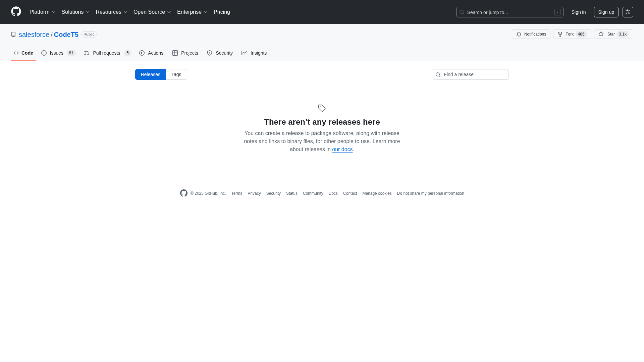Select the Releases toggle button
The height and width of the screenshot is (362, 644).
click(x=150, y=74)
